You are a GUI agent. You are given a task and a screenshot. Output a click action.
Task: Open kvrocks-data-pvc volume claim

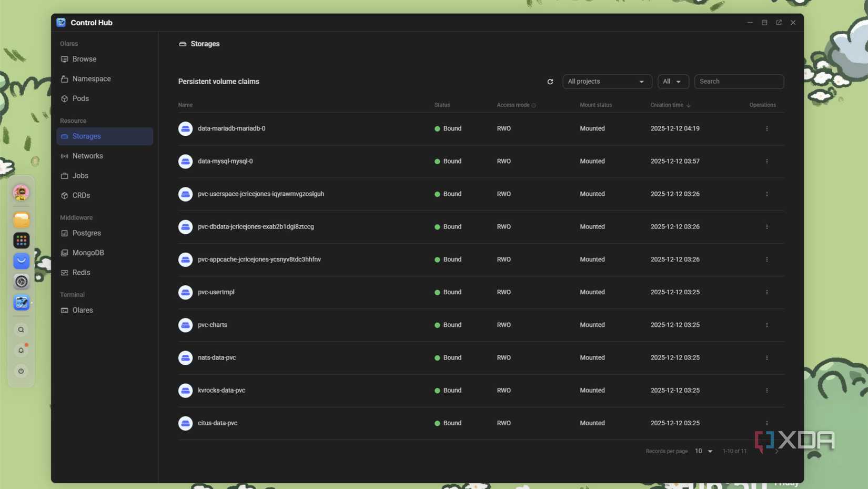pyautogui.click(x=221, y=391)
